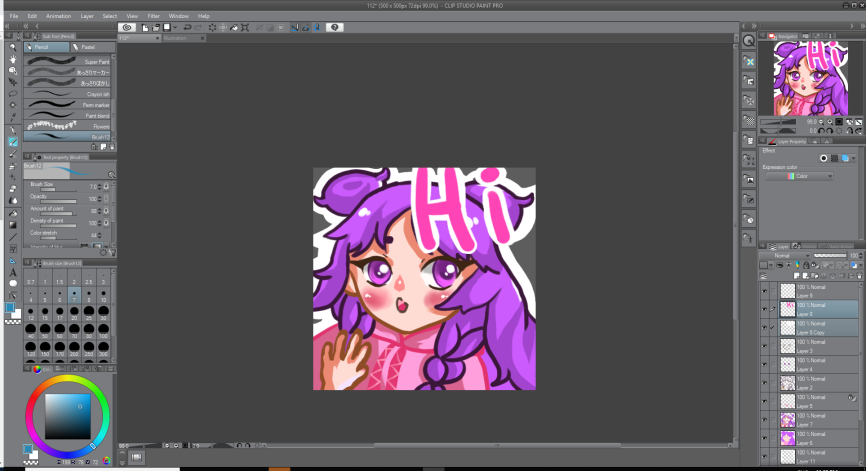Open Expression color dropdown

pos(799,176)
